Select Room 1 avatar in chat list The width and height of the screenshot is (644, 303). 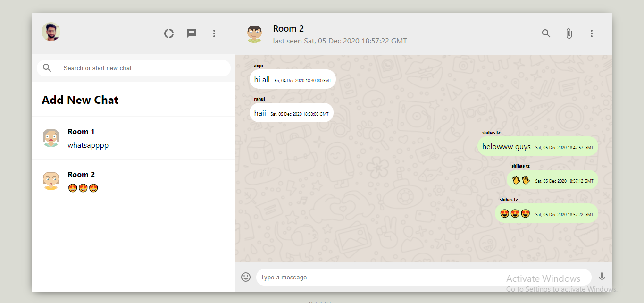(51, 138)
